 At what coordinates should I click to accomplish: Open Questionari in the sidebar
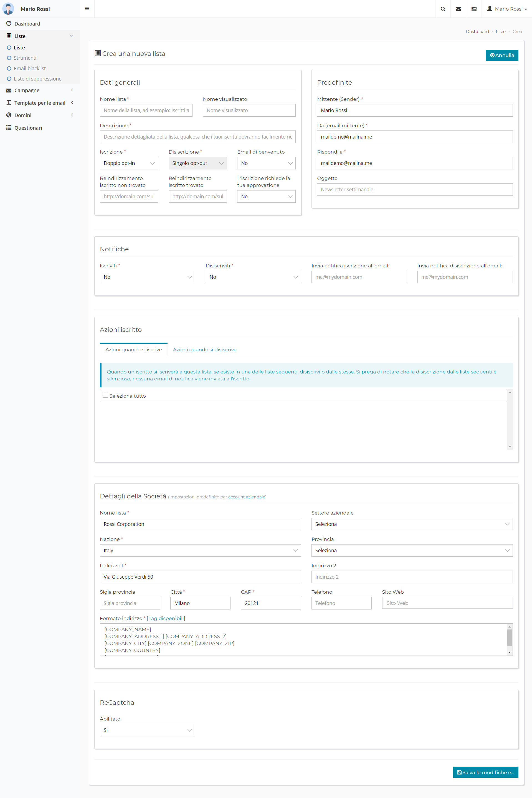[28, 128]
